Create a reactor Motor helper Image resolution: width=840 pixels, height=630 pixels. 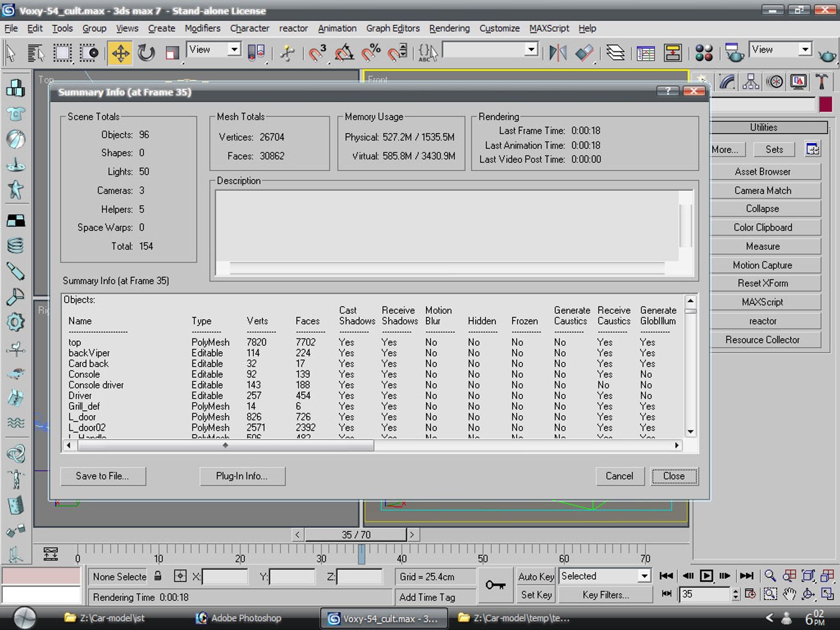coord(15,322)
